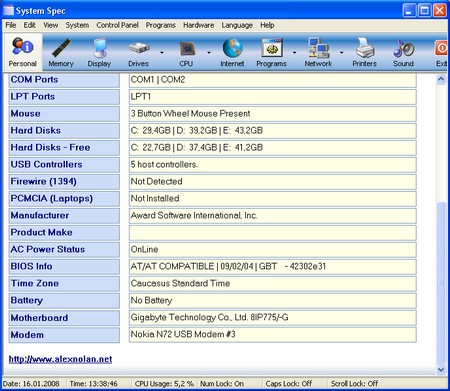
Task: Select the 5 host controllers value
Action: 273,165
